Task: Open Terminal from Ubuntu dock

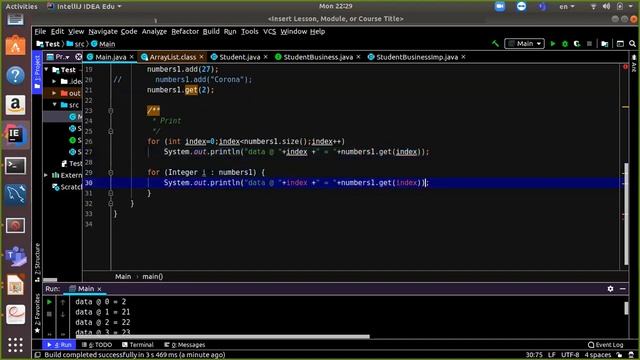Action: click(x=15, y=166)
